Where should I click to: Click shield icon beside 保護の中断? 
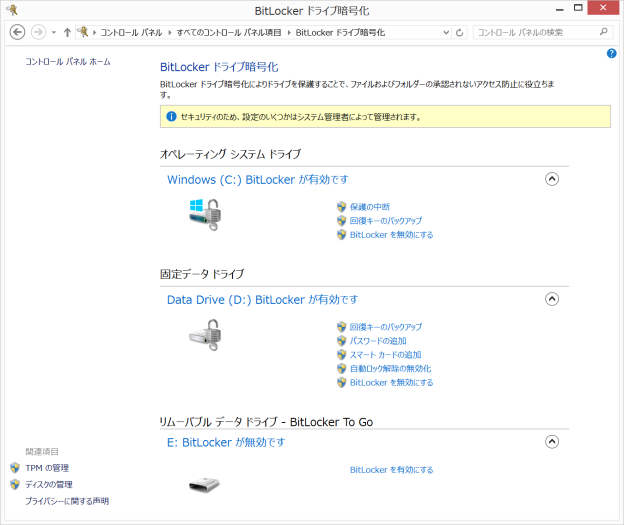click(341, 207)
